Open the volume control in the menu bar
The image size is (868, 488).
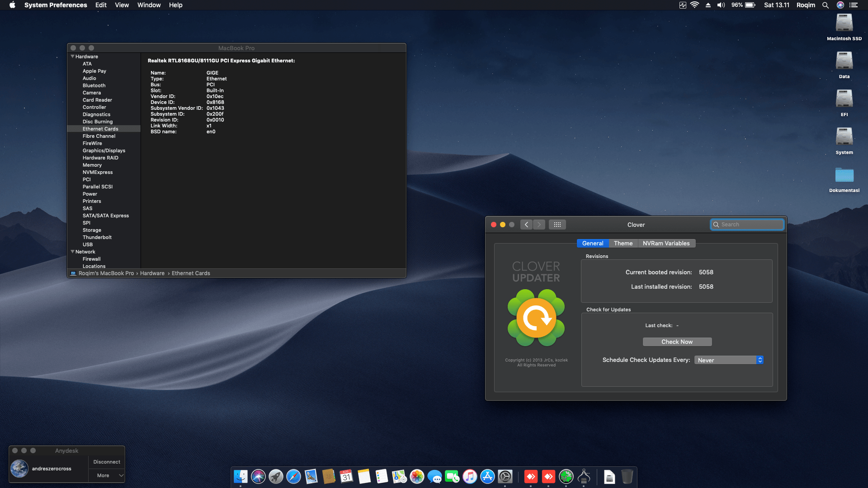721,5
